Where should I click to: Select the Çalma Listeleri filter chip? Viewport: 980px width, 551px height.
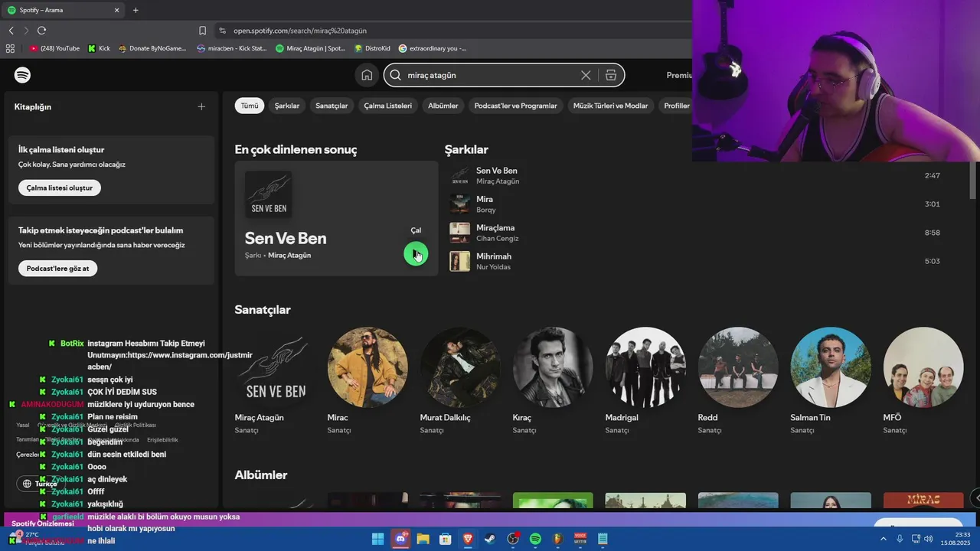(x=387, y=106)
